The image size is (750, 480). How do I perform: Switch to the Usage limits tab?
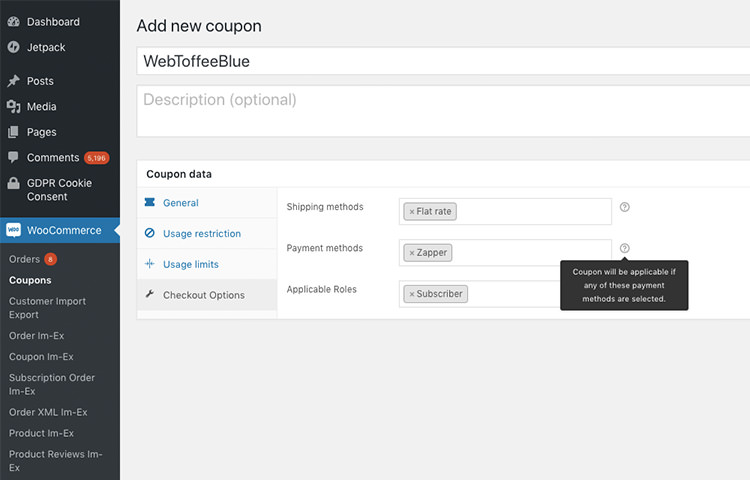pos(207,264)
